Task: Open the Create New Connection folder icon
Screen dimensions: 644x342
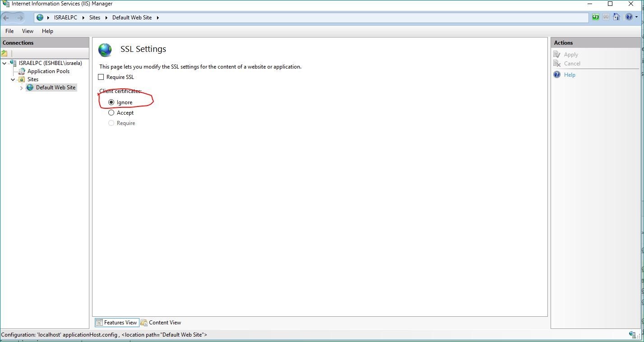Action: (4, 53)
